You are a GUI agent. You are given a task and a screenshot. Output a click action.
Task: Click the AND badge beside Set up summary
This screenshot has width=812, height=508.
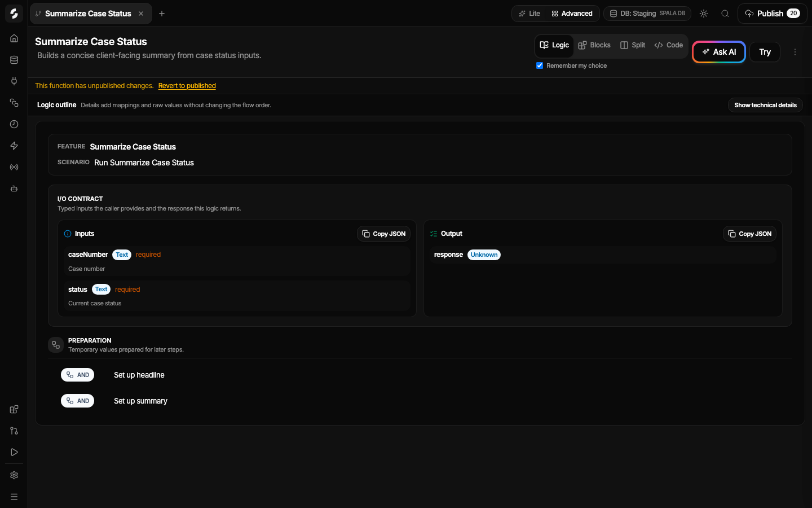[x=78, y=401]
